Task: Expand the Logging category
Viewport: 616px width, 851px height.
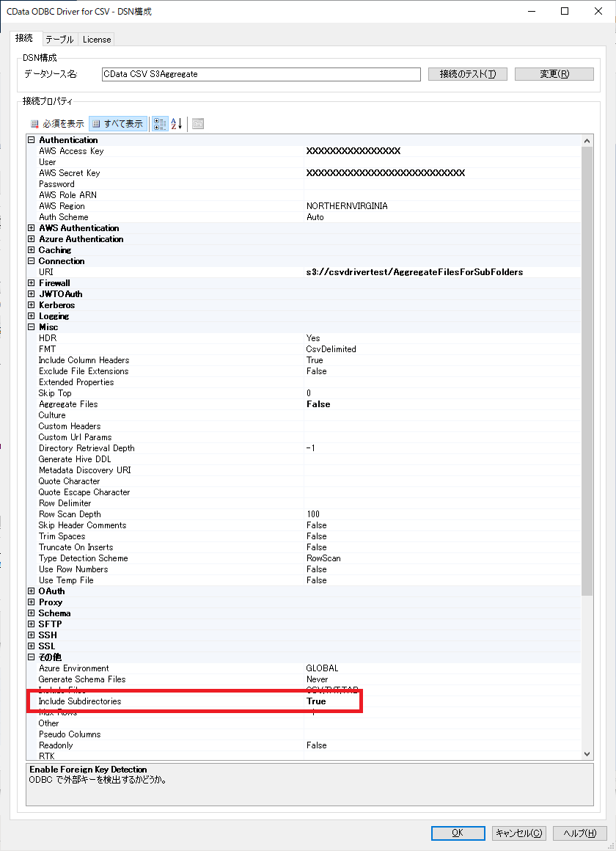Action: (32, 316)
